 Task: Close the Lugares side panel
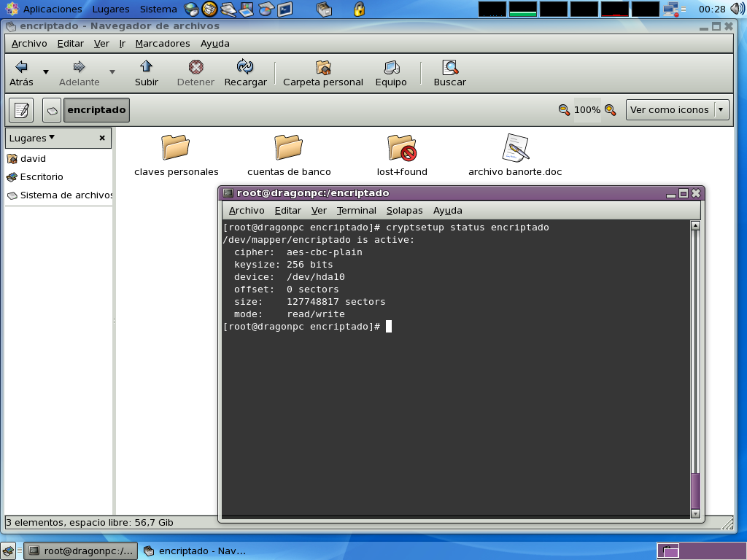click(x=102, y=138)
